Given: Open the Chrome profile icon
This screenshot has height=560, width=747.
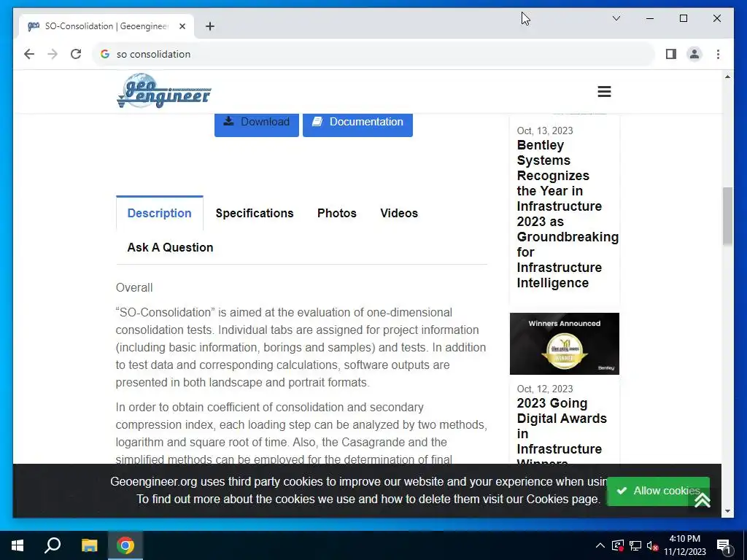Looking at the screenshot, I should (x=694, y=54).
